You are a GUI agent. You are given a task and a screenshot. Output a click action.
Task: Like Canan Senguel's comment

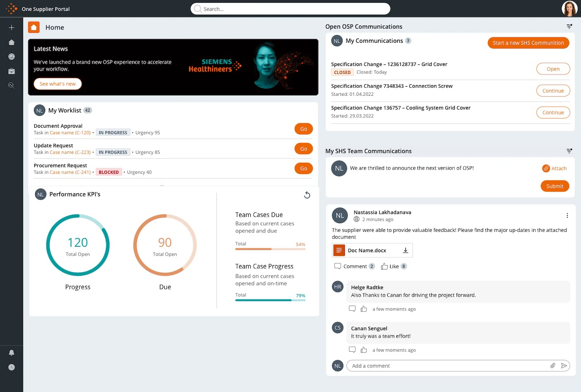[x=364, y=350]
